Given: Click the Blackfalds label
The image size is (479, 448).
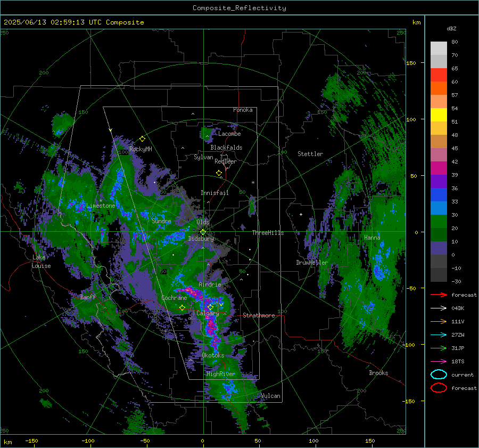Looking at the screenshot, I should click(226, 148).
